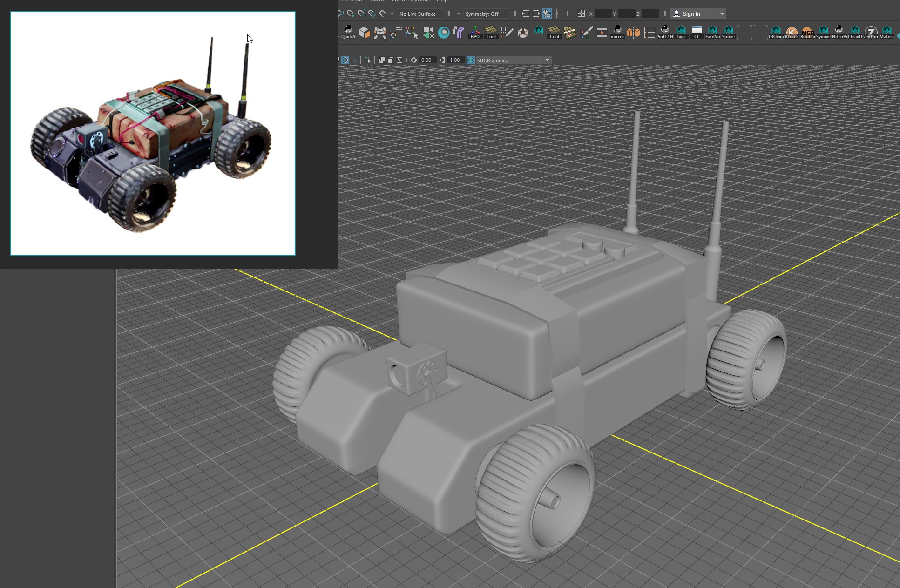Click the X coordinate input field
Screen dimensions: 900x588
(x=603, y=14)
